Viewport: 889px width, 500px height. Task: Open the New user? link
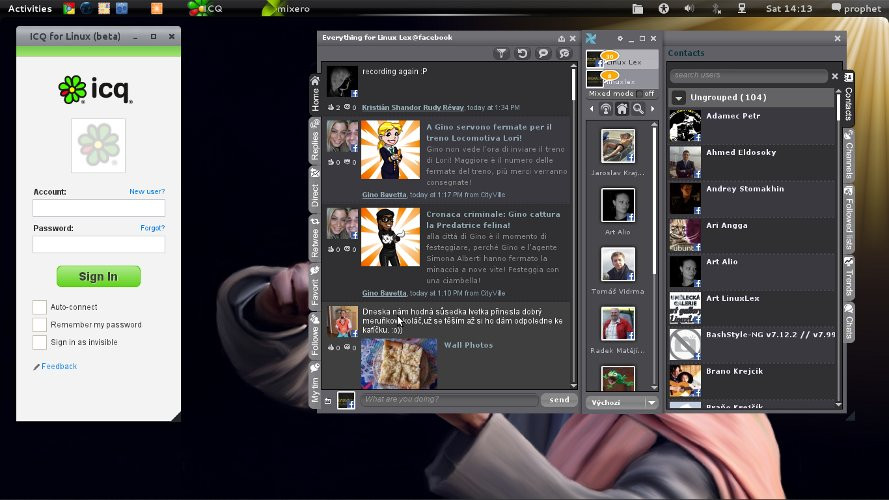click(x=147, y=192)
